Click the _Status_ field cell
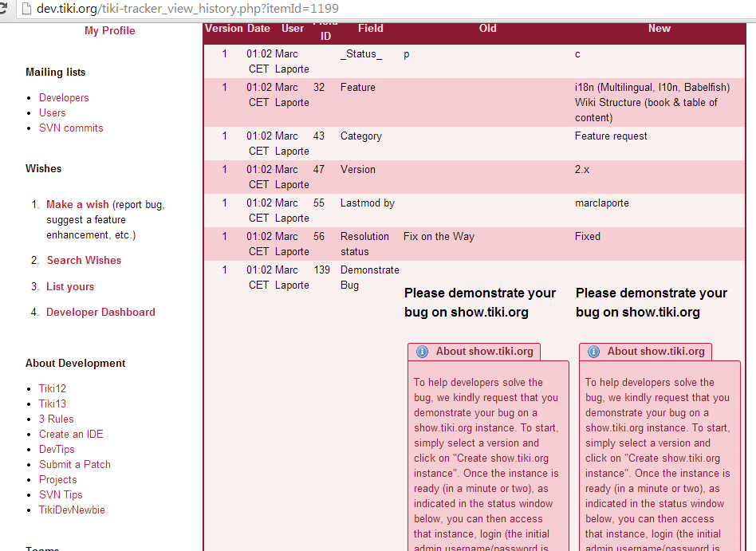The width and height of the screenshot is (756, 551). point(361,54)
